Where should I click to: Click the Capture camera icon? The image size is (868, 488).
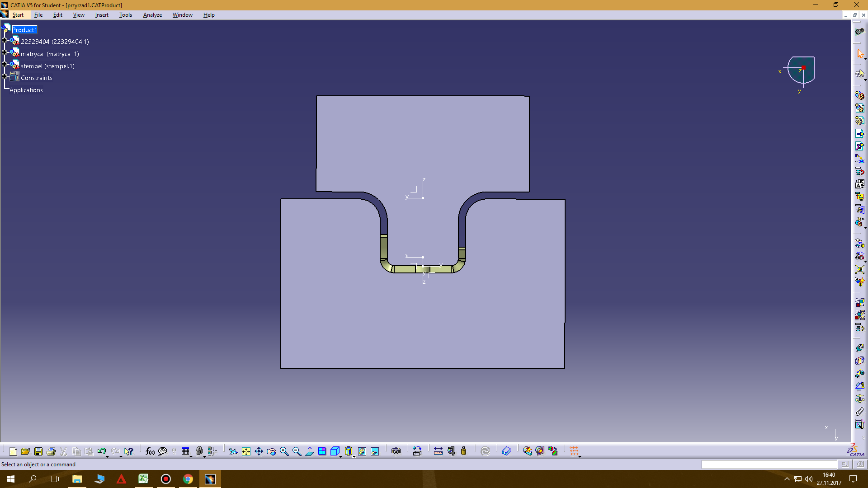(x=396, y=451)
